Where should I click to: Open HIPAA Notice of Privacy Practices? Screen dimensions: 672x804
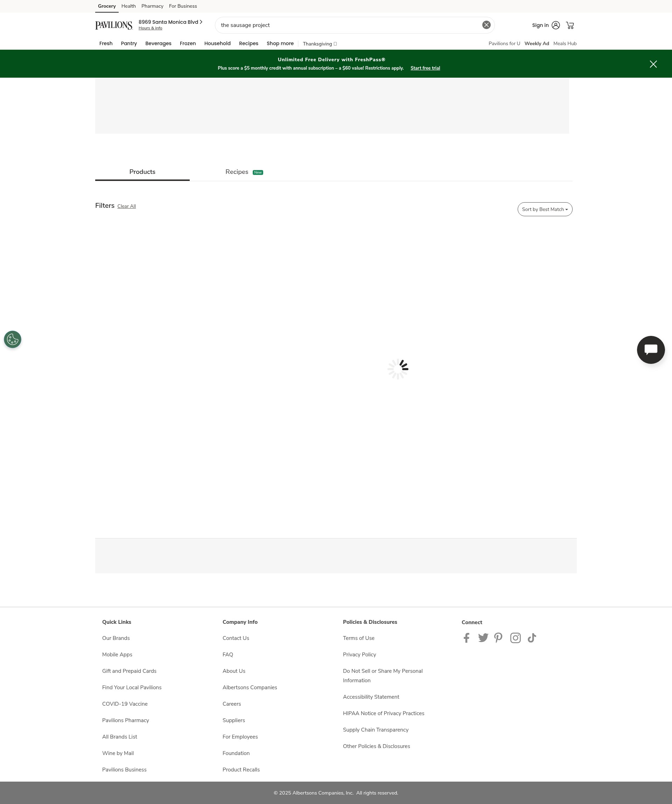pos(383,714)
